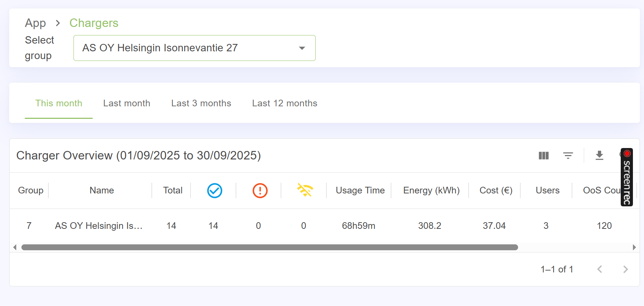
Task: Sort by the Usage Time column header
Action: pyautogui.click(x=360, y=190)
